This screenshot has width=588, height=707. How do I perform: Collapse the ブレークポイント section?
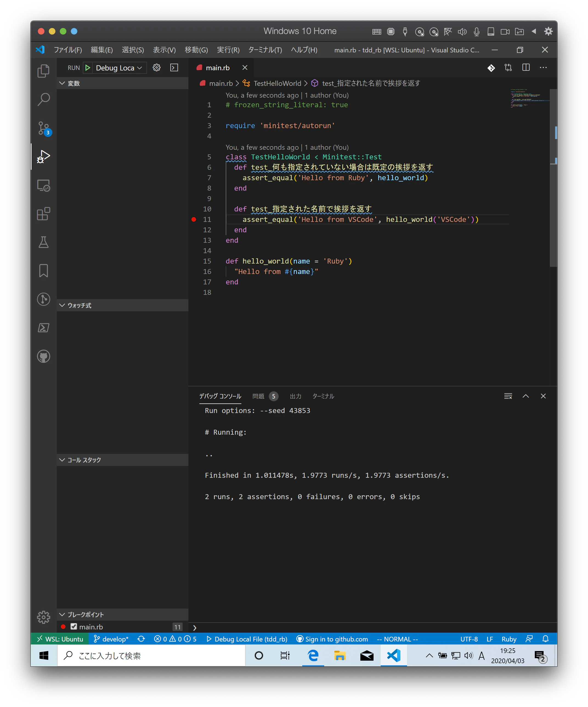[x=123, y=615]
